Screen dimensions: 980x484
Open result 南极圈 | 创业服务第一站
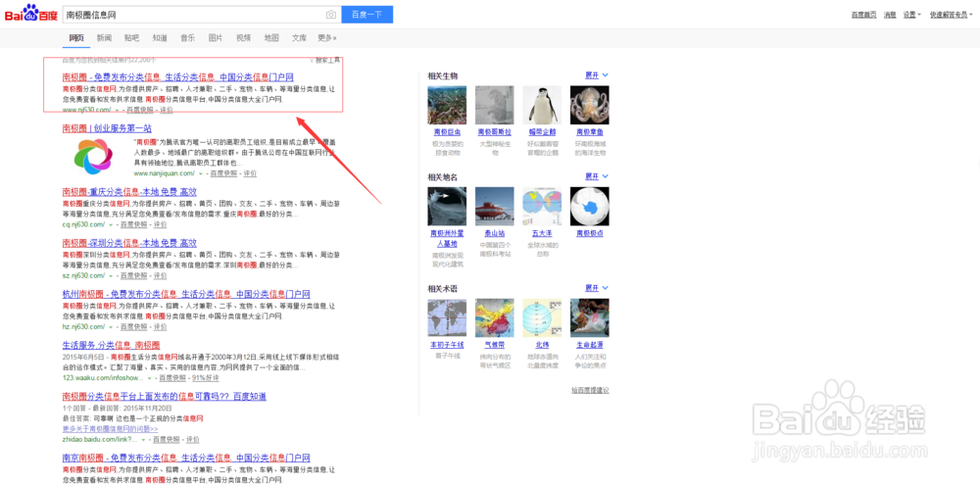(107, 128)
